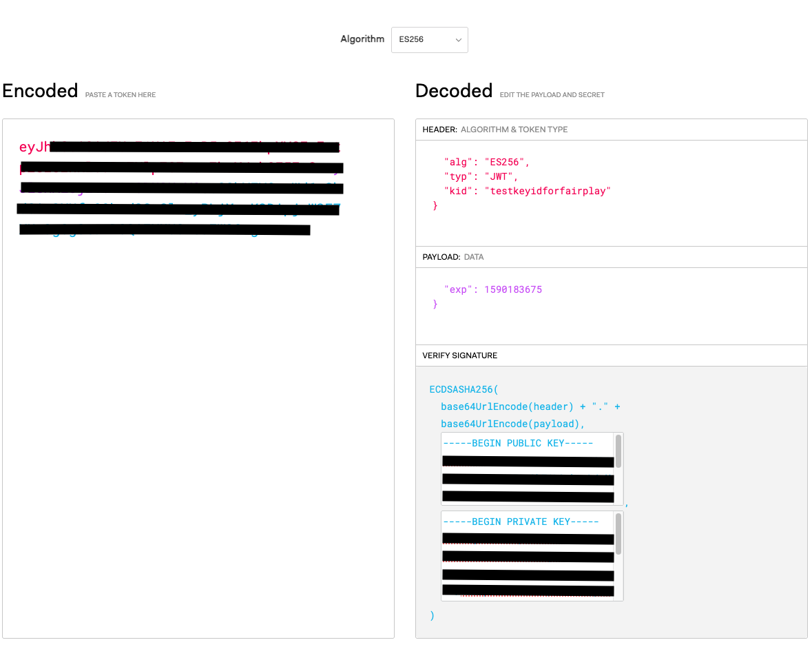Click the "kid": "testkeyidforfairplay" line
This screenshot has height=649, width=812.
coord(527,191)
